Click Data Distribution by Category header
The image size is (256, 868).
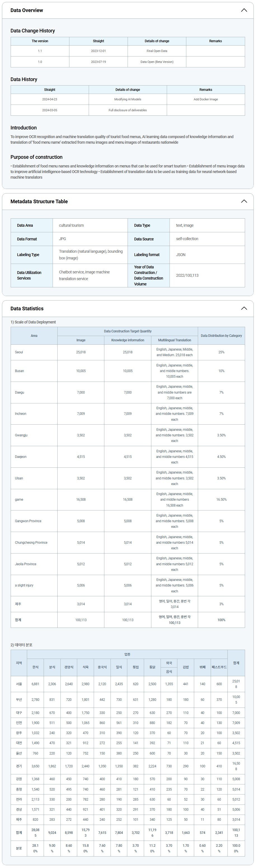pos(221,336)
